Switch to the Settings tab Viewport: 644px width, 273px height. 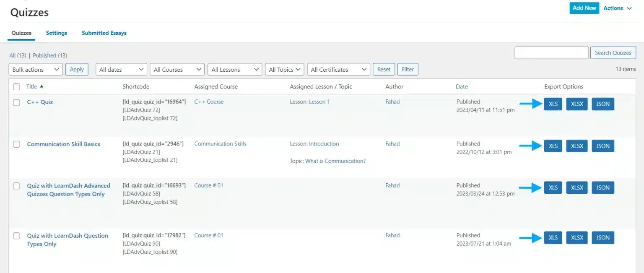point(57,33)
